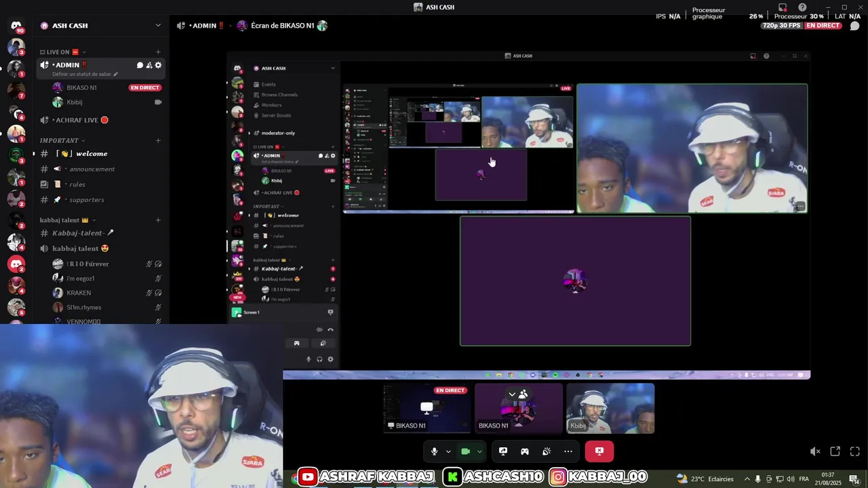Collapse LIVE ON category
Image resolution: width=868 pixels, height=488 pixels.
[63, 52]
